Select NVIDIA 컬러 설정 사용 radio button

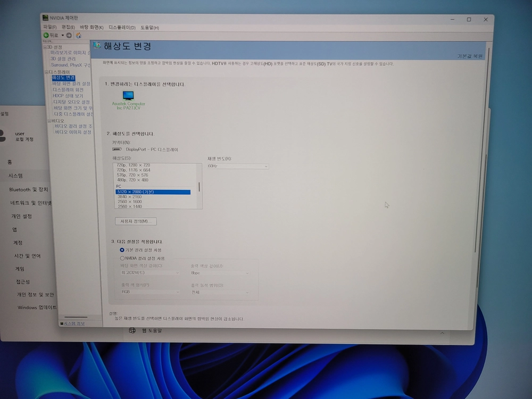tap(122, 258)
